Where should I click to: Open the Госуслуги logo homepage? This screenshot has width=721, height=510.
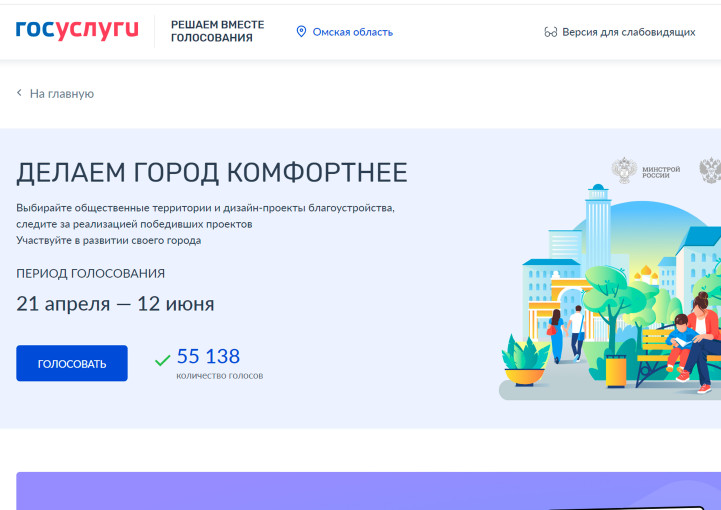coord(77,29)
